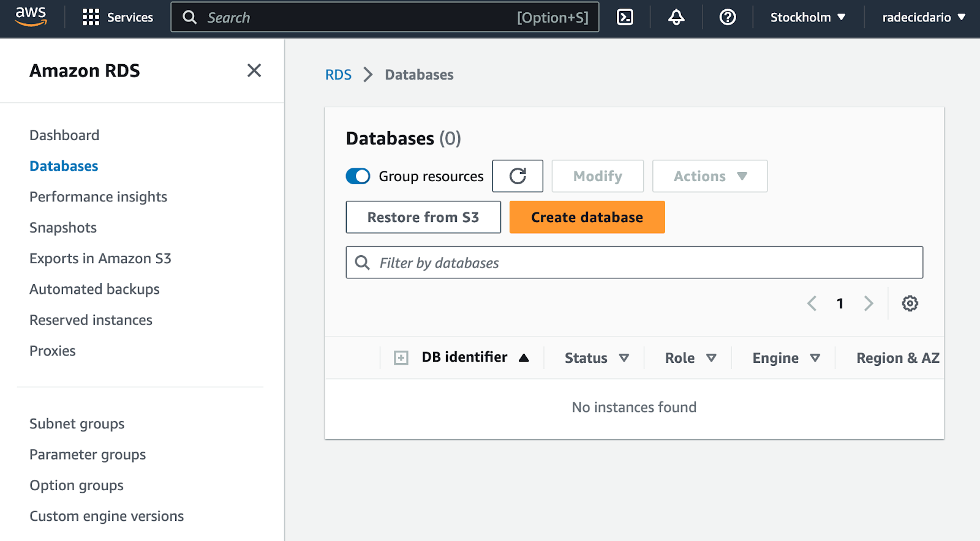Screen dimensions: 980x541
Task: Open Option groups
Action: click(77, 485)
